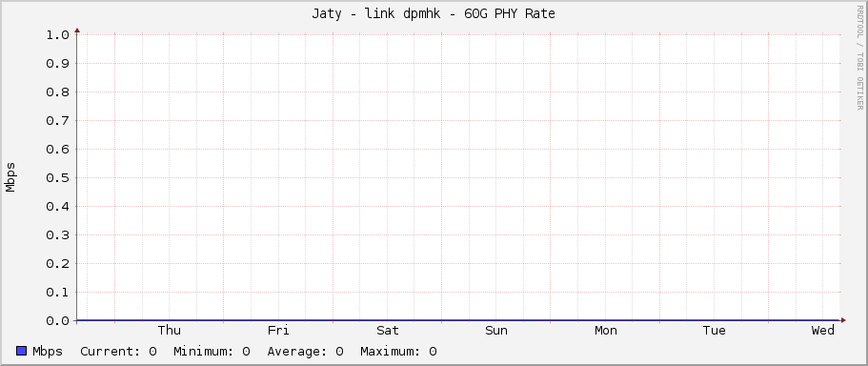Click the 0.2 y-axis tick label
Screen dimensions: 868x366
[58, 264]
